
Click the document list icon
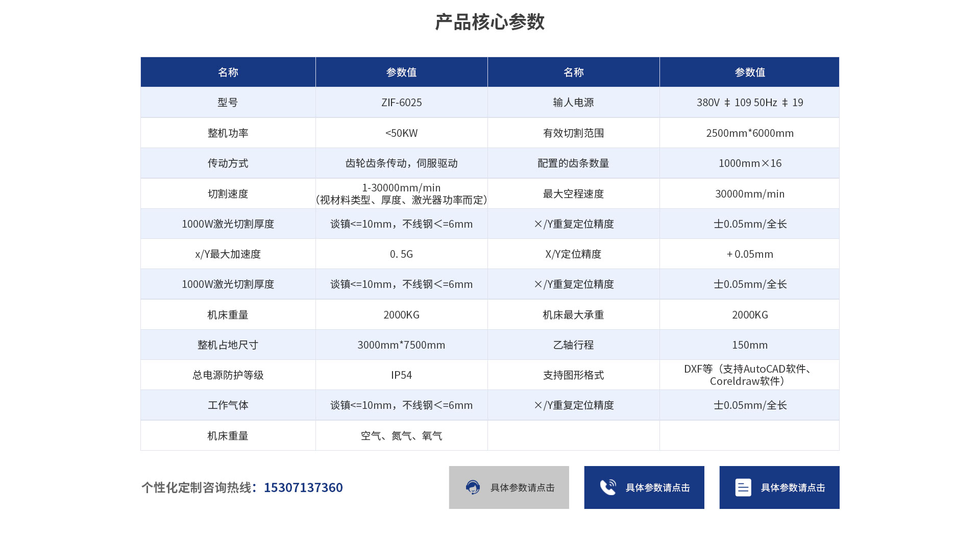pos(743,487)
